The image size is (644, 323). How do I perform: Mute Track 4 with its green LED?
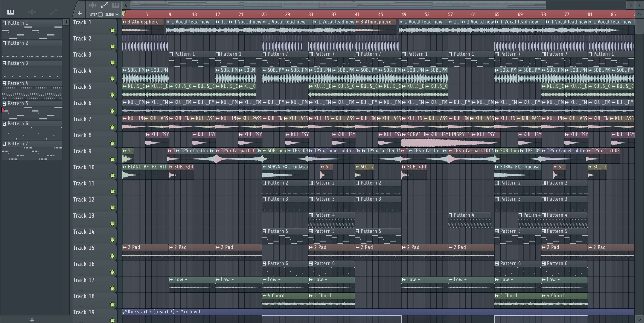[x=112, y=79]
